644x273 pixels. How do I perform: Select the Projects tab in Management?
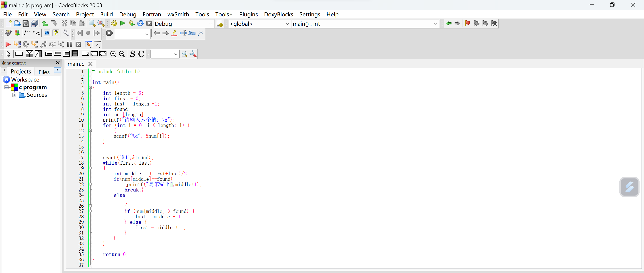pyautogui.click(x=21, y=71)
